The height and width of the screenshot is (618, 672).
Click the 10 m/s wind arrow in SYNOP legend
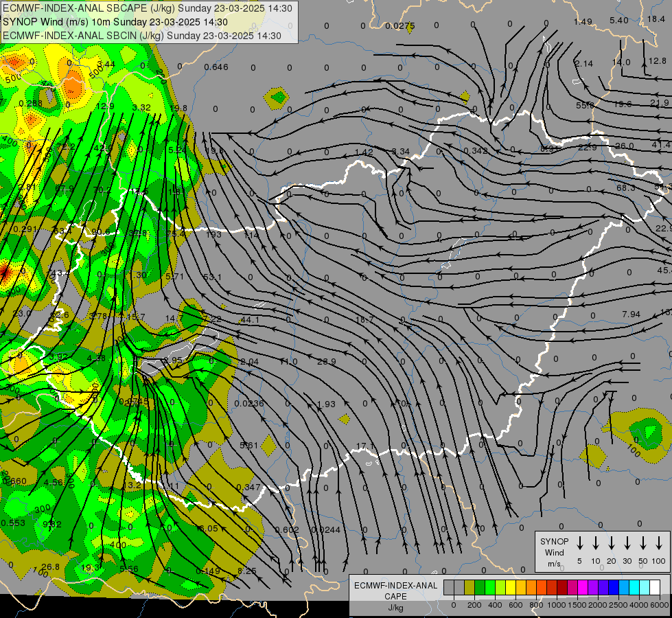tap(595, 542)
